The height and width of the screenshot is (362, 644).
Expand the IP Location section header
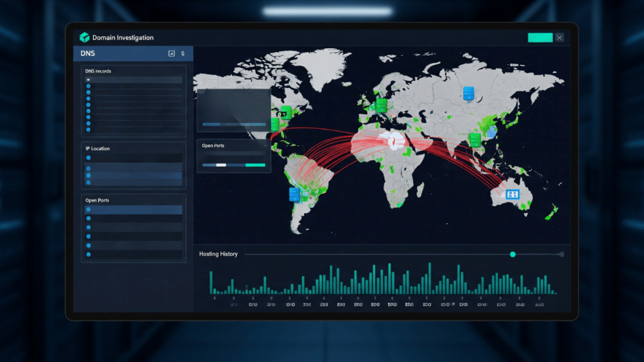point(97,148)
